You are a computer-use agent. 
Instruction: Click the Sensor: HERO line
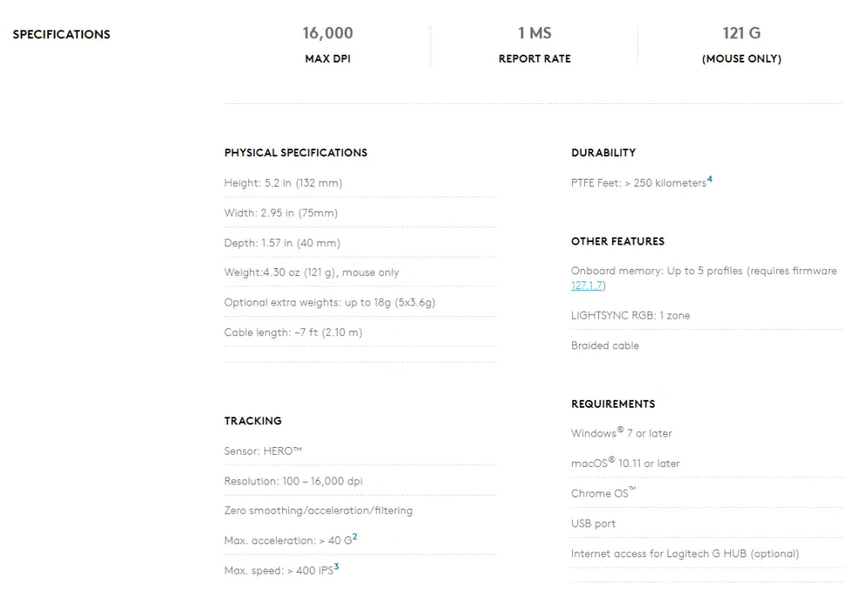pyautogui.click(x=360, y=451)
